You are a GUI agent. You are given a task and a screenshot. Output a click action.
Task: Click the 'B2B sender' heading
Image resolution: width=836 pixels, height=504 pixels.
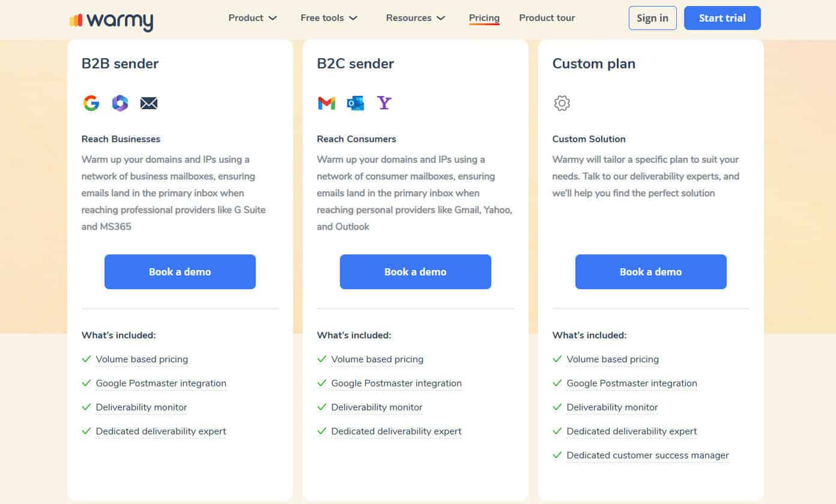[120, 64]
